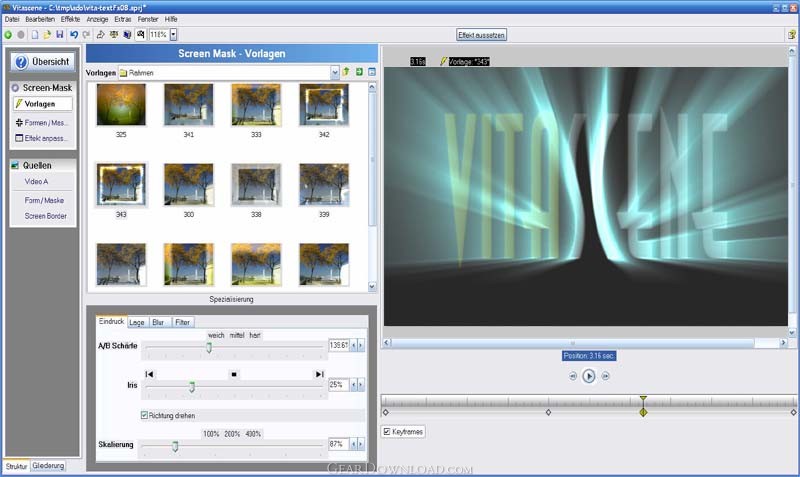
Task: Click the blue view layout icon next to Vorlagen
Action: pos(372,72)
